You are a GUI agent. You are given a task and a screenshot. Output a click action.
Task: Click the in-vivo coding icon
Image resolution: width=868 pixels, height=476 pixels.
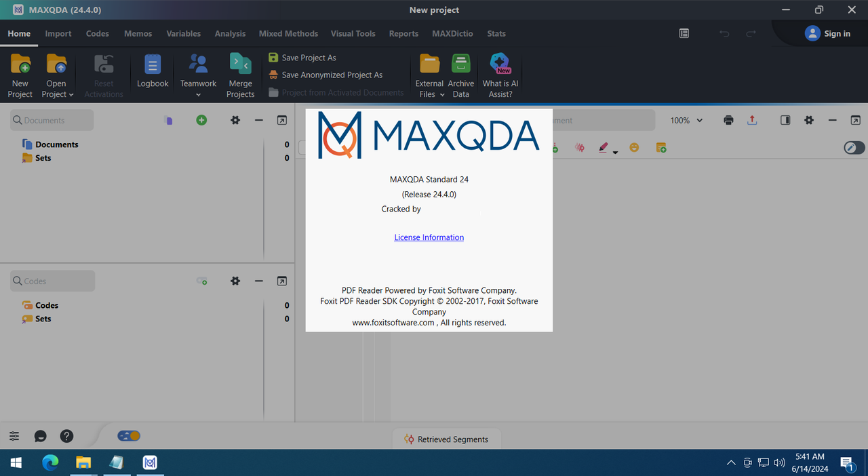tap(580, 147)
